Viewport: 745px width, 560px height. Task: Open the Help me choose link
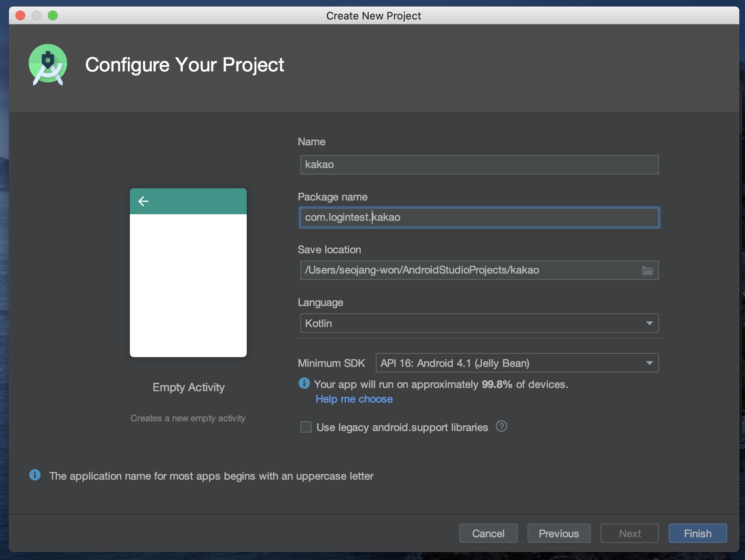coord(354,399)
